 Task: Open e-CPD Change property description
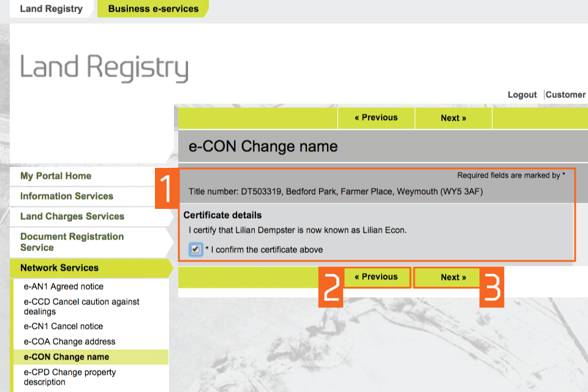pyautogui.click(x=70, y=377)
